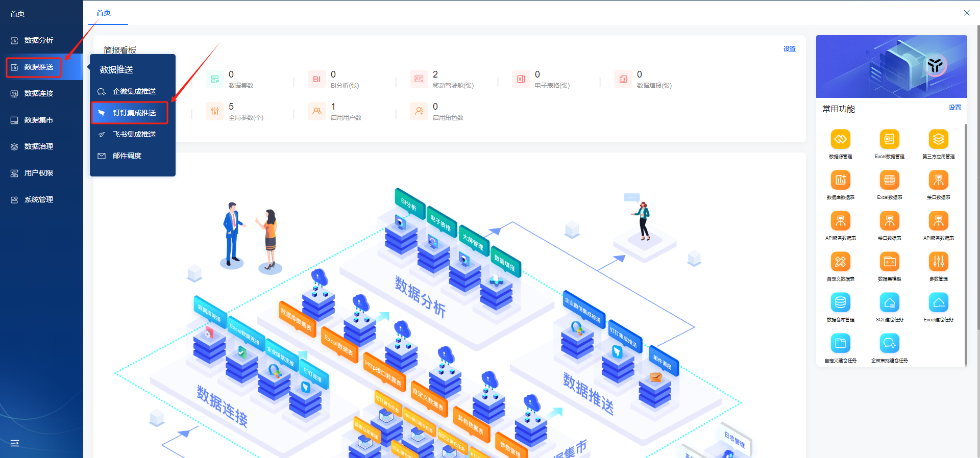Collapse the sidebar using the bottom menu icon
Screen dimensions: 980x458
pyautogui.click(x=15, y=443)
